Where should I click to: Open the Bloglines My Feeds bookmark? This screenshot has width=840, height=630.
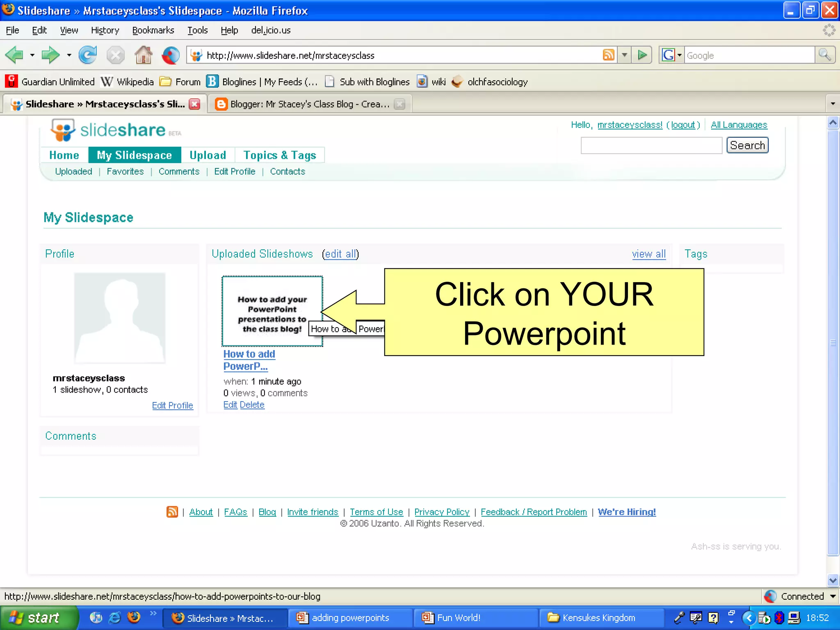click(x=262, y=82)
